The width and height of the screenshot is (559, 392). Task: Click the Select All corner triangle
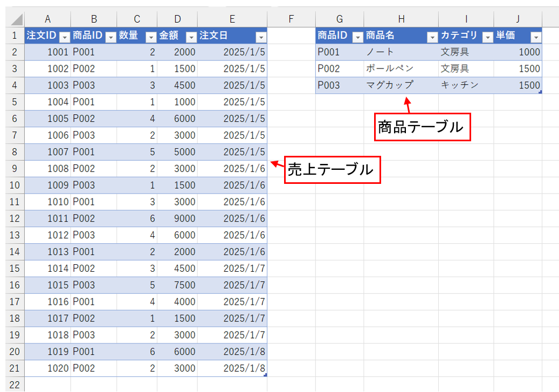point(16,20)
